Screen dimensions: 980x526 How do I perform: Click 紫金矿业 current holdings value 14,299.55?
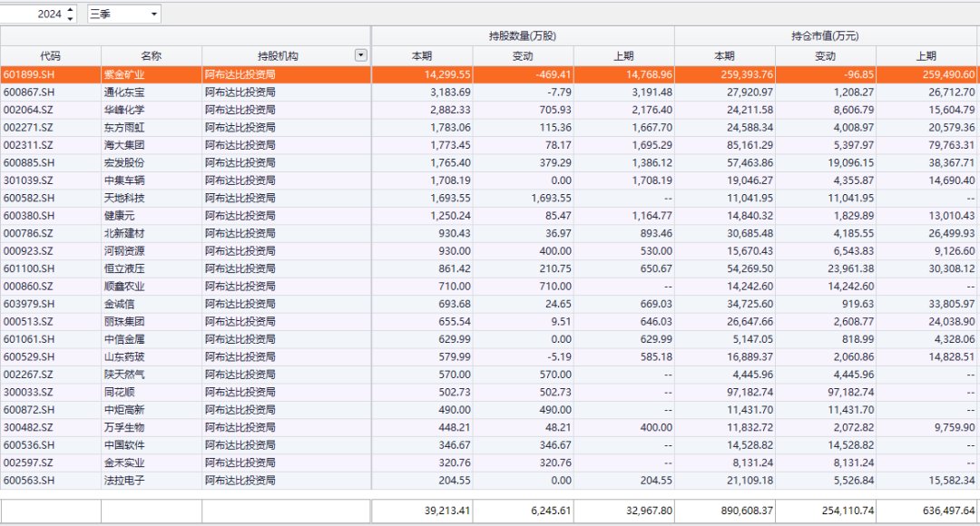(x=447, y=74)
